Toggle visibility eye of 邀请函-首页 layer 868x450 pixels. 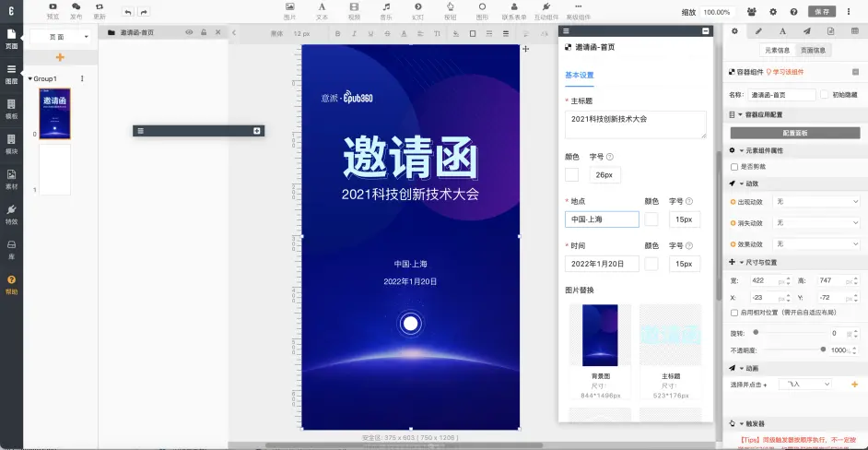click(x=189, y=32)
